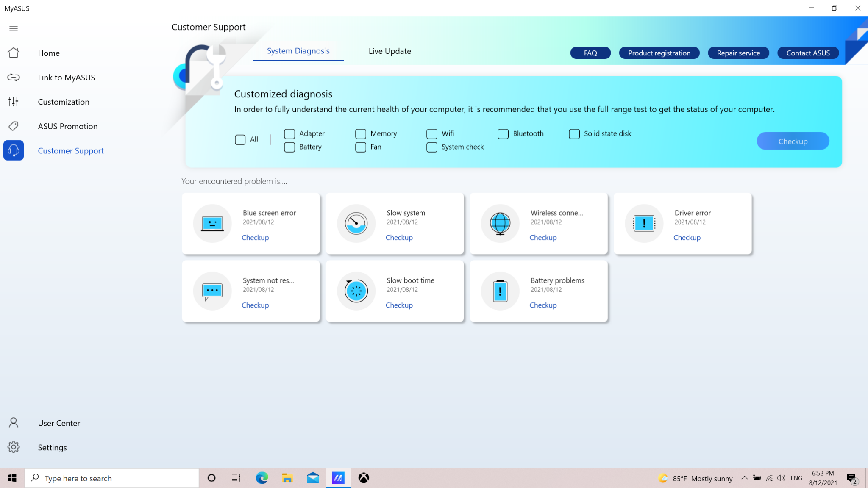Screen dimensions: 868x488
Task: Click the Wi-Fi network tray icon
Action: click(x=769, y=478)
